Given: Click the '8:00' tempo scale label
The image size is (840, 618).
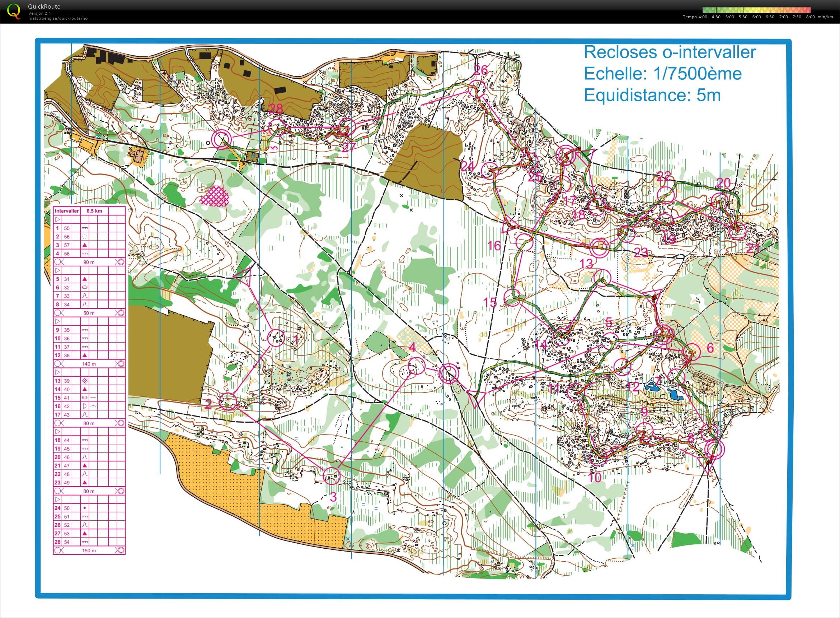Looking at the screenshot, I should coord(810,17).
